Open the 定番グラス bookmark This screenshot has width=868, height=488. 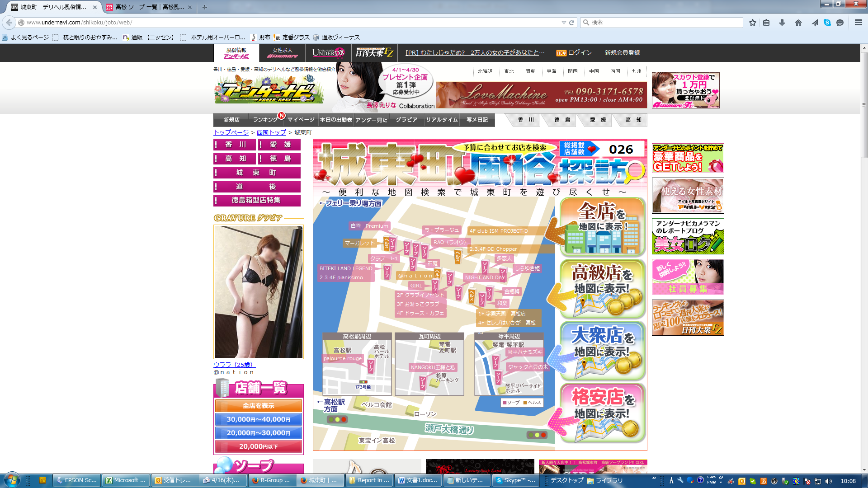point(292,38)
